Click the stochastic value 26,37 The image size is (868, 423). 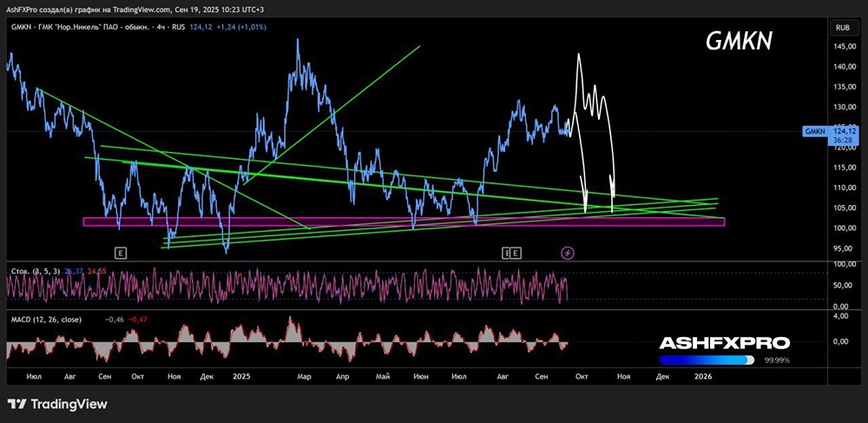73,271
